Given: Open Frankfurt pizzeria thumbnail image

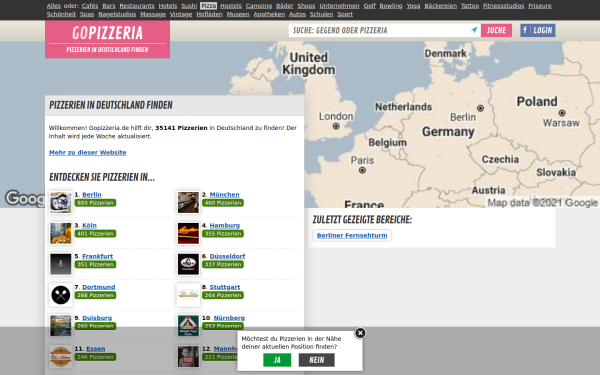Looking at the screenshot, I should click(60, 264).
